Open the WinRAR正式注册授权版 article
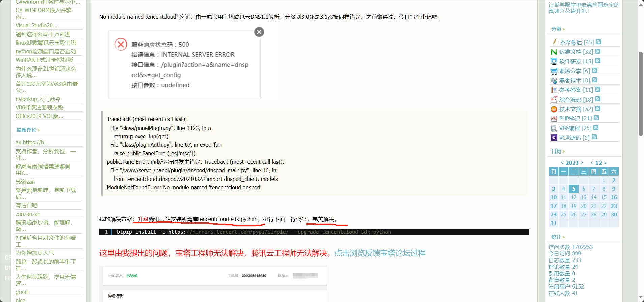The image size is (644, 302). (x=45, y=60)
